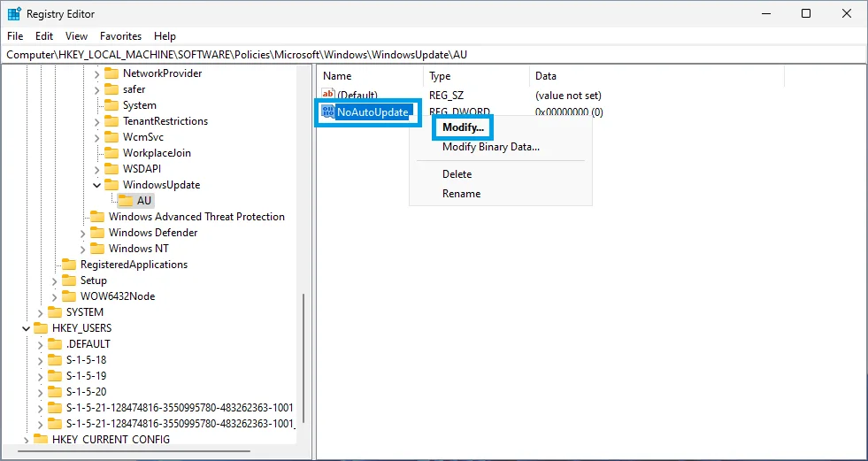The width and height of the screenshot is (868, 461).
Task: Choose Modify... from the context menu
Action: (463, 127)
